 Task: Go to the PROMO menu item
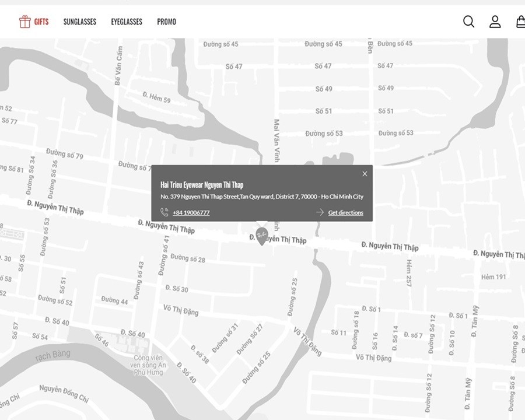[x=166, y=22]
